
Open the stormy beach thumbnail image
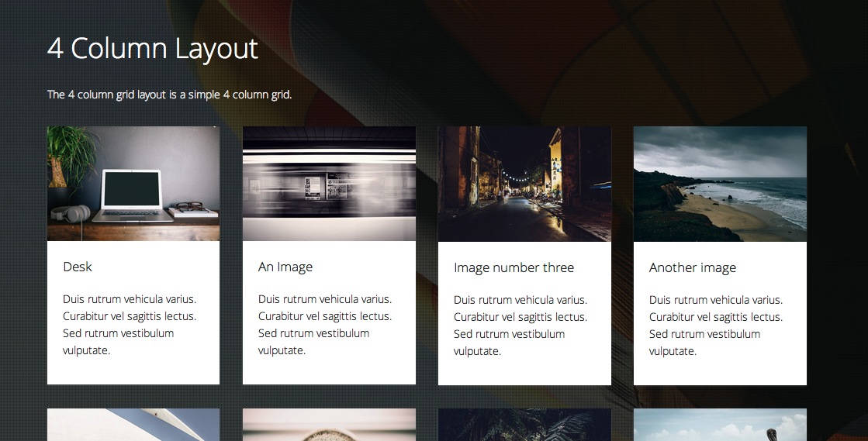(720, 184)
